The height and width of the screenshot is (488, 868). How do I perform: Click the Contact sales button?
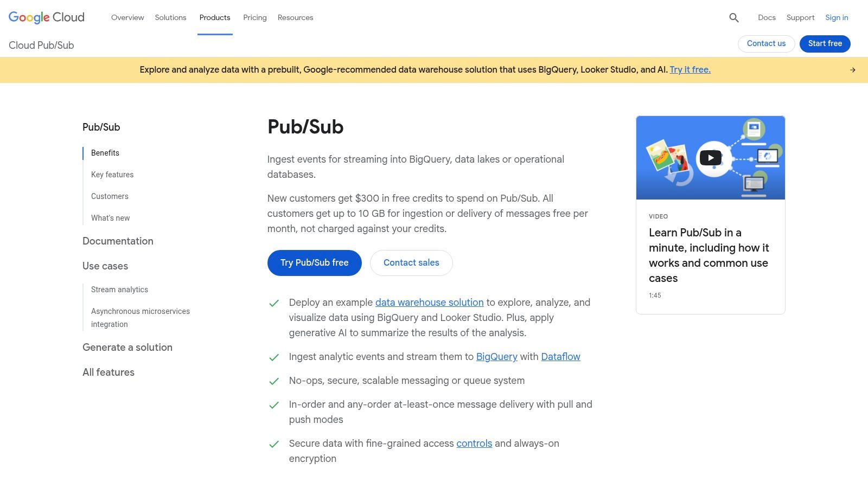411,262
